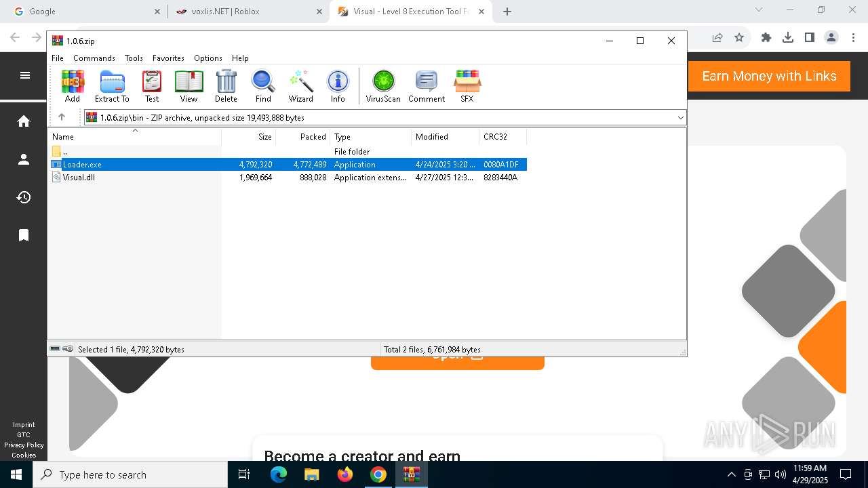Click the taskbar search box
The height and width of the screenshot is (488, 868).
pos(130,474)
